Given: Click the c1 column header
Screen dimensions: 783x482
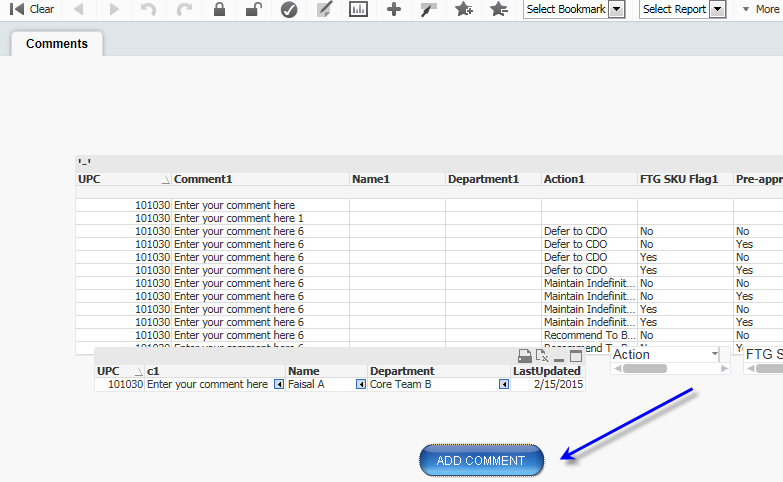Looking at the screenshot, I should pos(215,371).
